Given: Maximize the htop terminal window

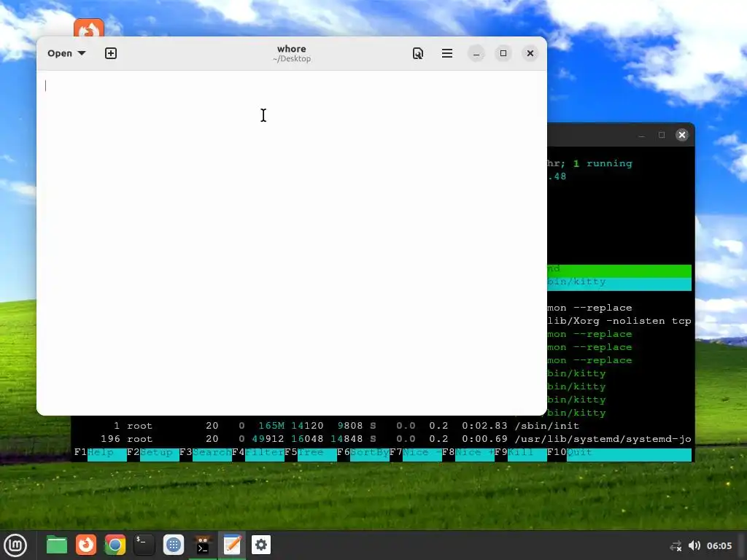Looking at the screenshot, I should 662,135.
